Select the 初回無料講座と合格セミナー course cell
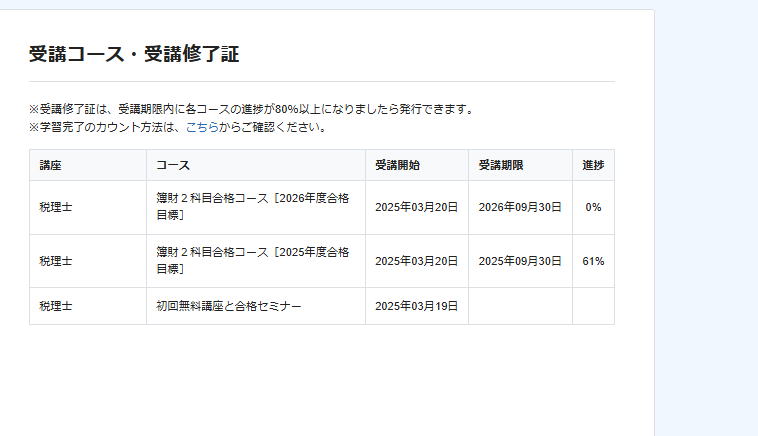 [256, 306]
